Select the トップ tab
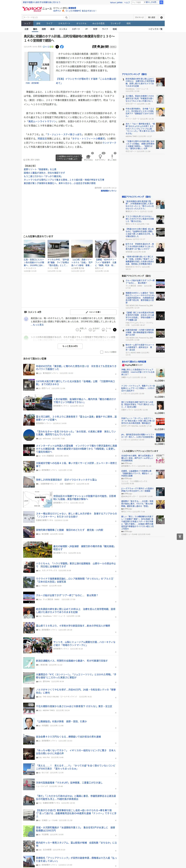The width and height of the screenshot is (186, 868). pos(27,24)
